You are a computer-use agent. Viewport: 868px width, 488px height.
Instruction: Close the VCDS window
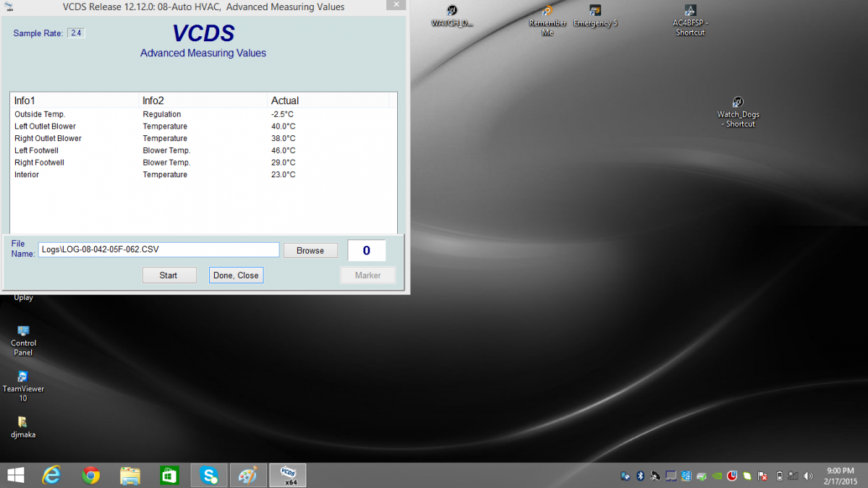395,5
